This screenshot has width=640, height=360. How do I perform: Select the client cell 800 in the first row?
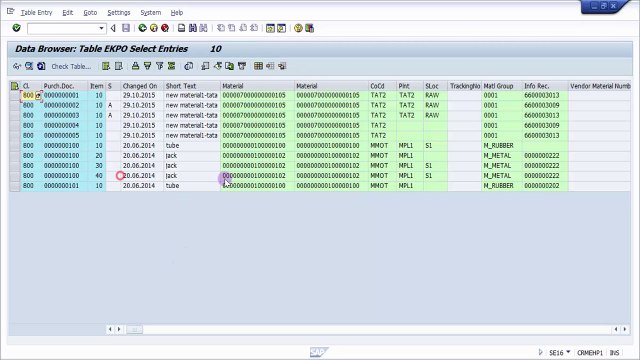point(28,96)
